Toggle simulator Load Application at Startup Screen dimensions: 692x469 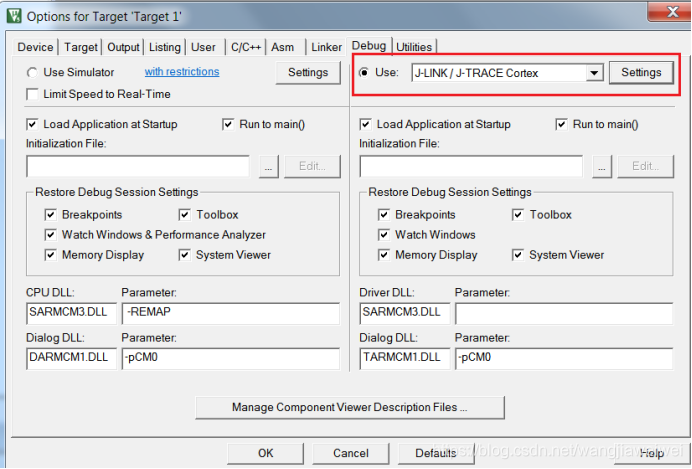(32, 124)
